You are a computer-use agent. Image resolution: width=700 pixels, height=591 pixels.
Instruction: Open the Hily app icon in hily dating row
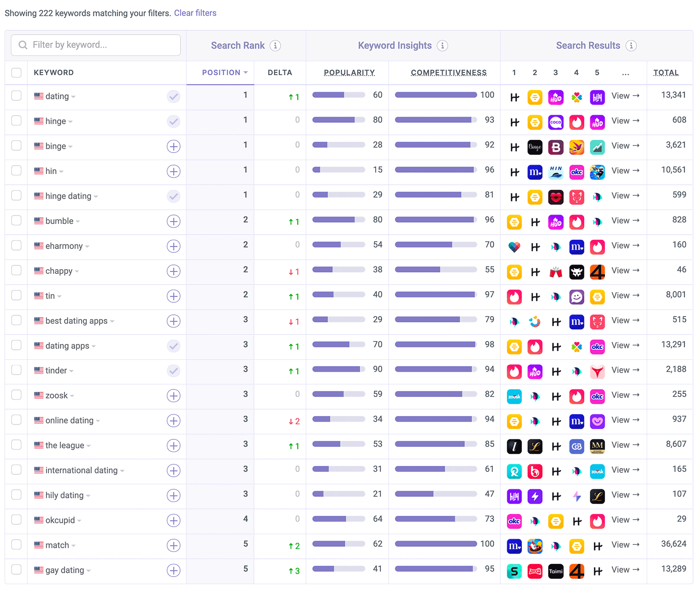coord(514,496)
